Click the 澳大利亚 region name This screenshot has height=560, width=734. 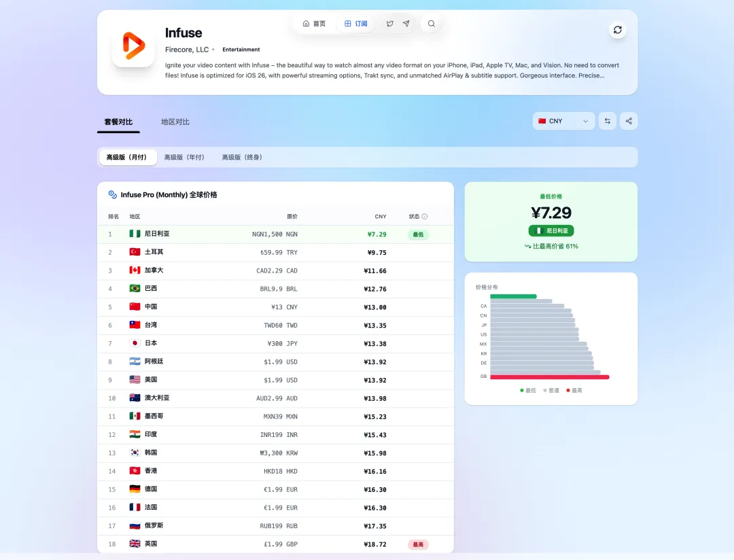(157, 398)
